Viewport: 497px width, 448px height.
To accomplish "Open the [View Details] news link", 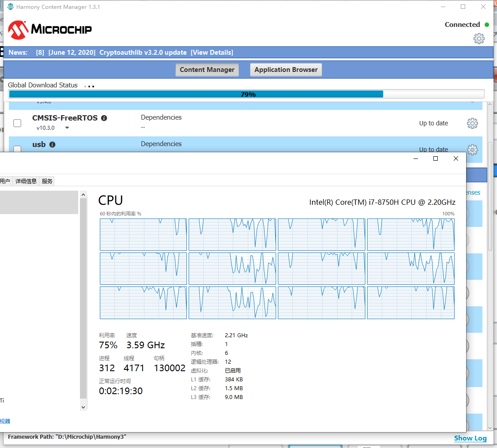I will [x=212, y=53].
